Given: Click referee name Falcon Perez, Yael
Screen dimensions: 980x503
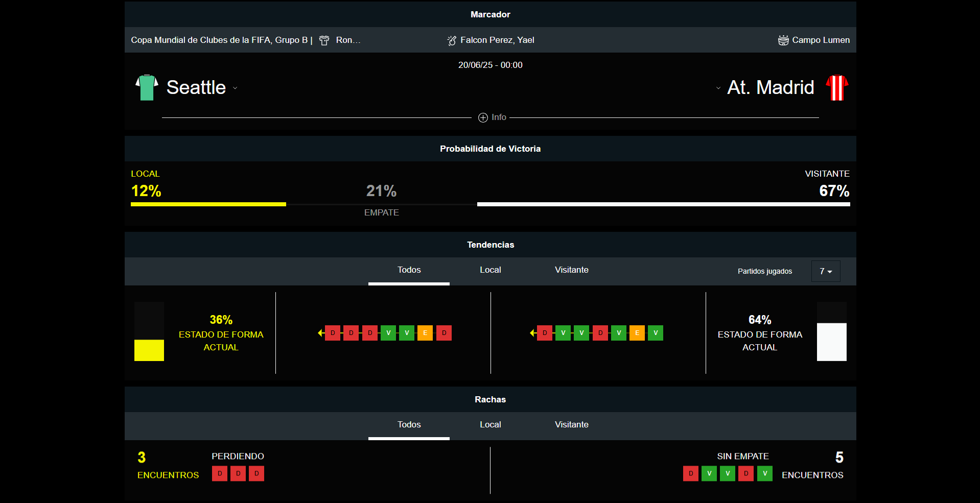Looking at the screenshot, I should click(x=497, y=40).
